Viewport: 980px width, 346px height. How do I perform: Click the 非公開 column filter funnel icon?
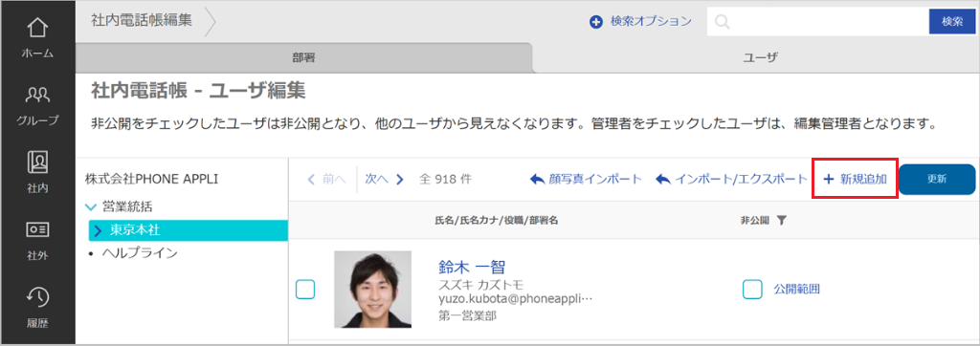781,221
